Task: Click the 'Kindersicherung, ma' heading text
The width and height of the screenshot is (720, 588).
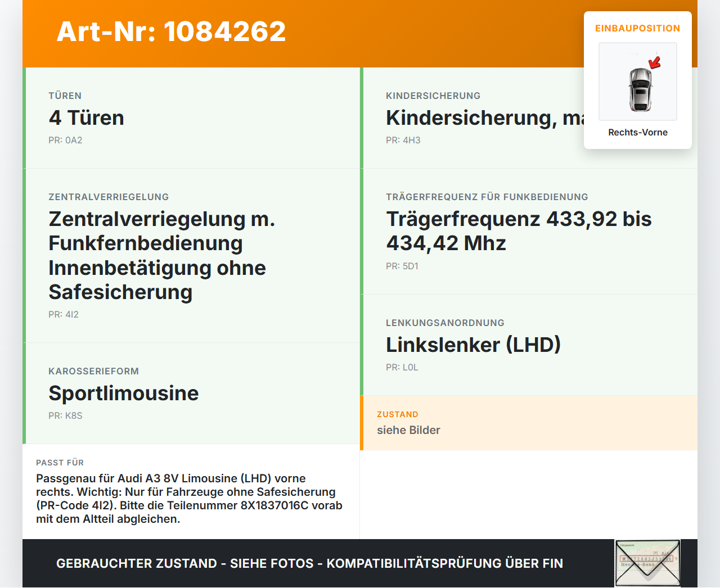Action: point(485,117)
